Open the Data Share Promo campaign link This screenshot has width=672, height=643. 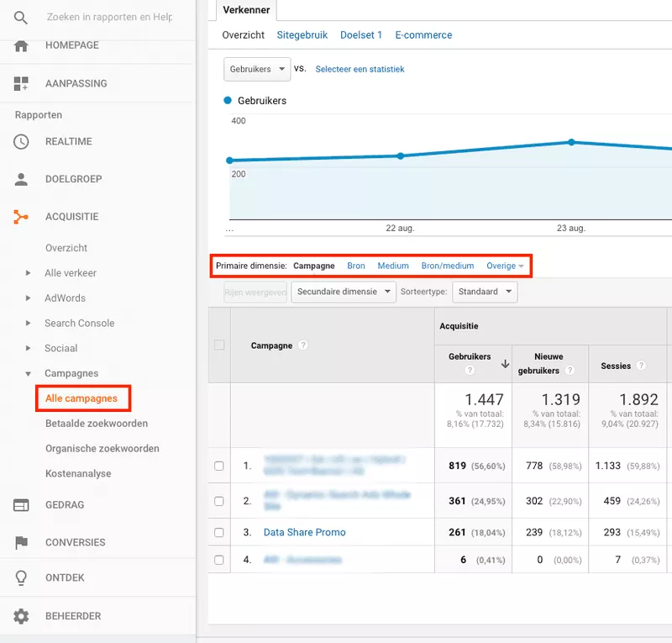click(x=304, y=532)
